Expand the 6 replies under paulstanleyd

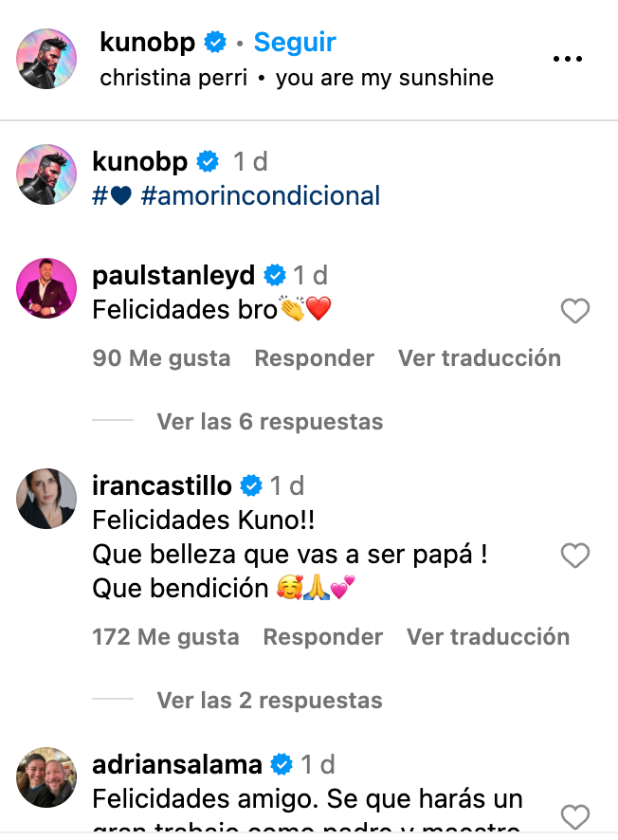(269, 421)
